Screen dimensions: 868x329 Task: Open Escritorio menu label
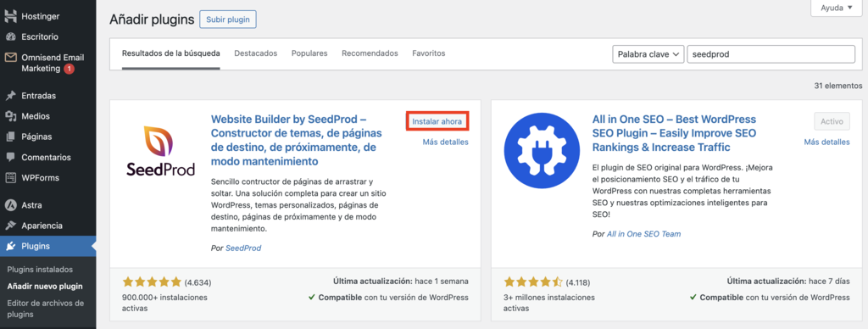(x=40, y=37)
